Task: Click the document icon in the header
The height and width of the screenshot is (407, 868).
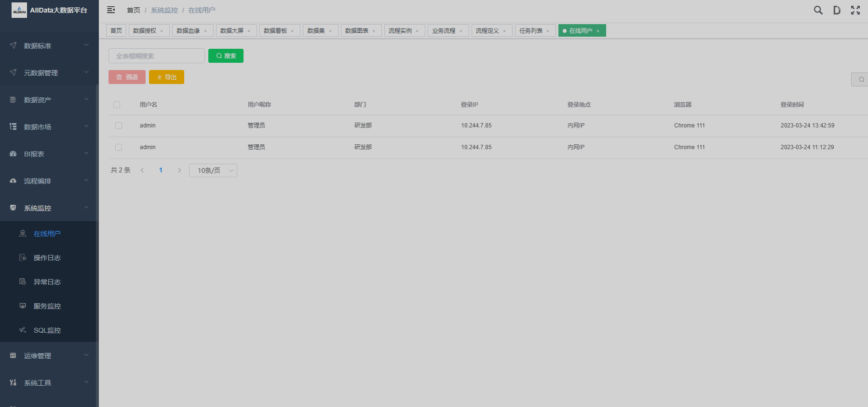Action: pos(837,10)
